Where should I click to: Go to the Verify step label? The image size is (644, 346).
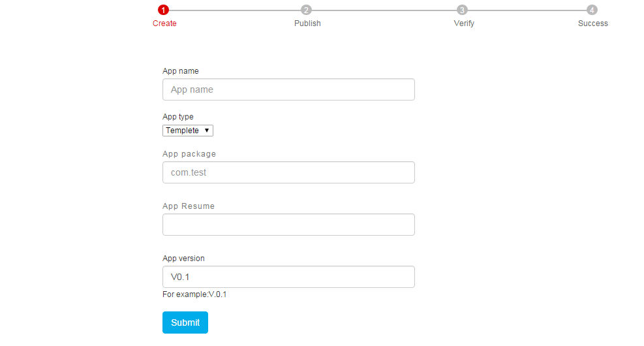point(464,24)
